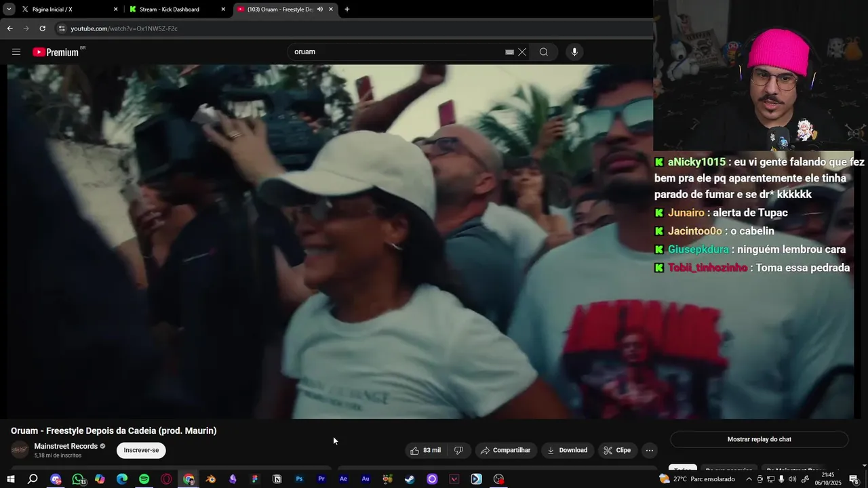Go forward in Chrome
The image size is (868, 488).
26,28
